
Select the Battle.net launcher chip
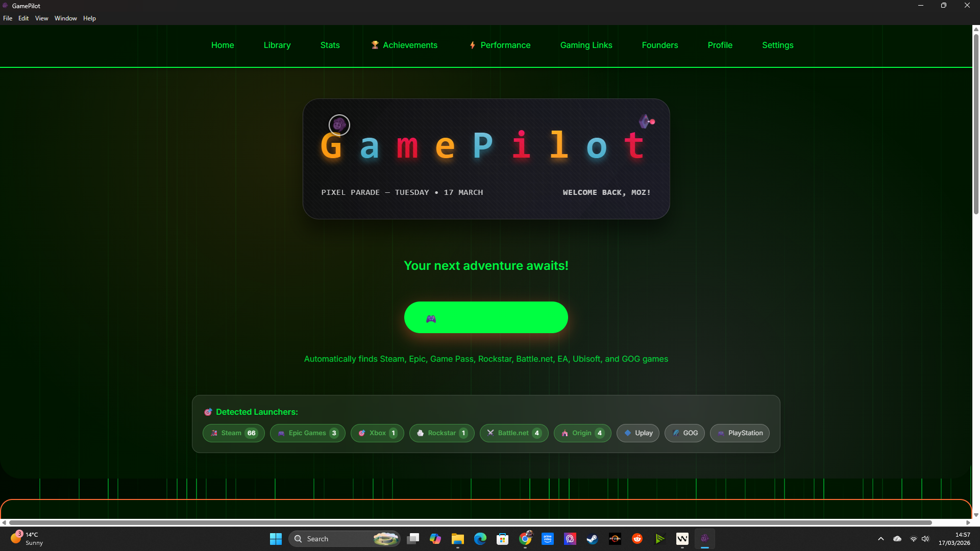point(513,433)
